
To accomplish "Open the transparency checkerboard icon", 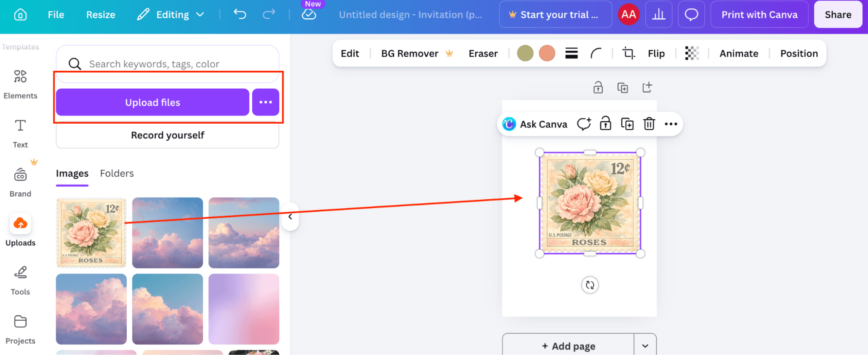I will 692,53.
